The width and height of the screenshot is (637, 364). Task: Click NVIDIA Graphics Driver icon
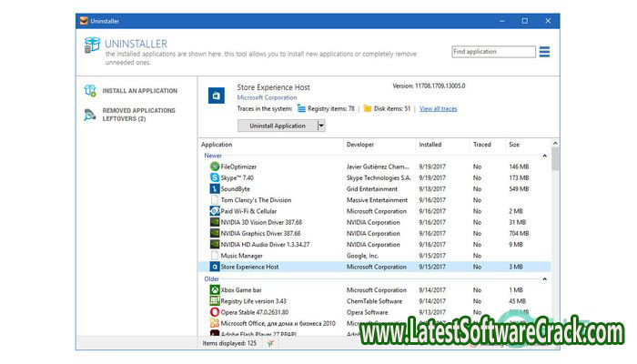[x=215, y=233]
